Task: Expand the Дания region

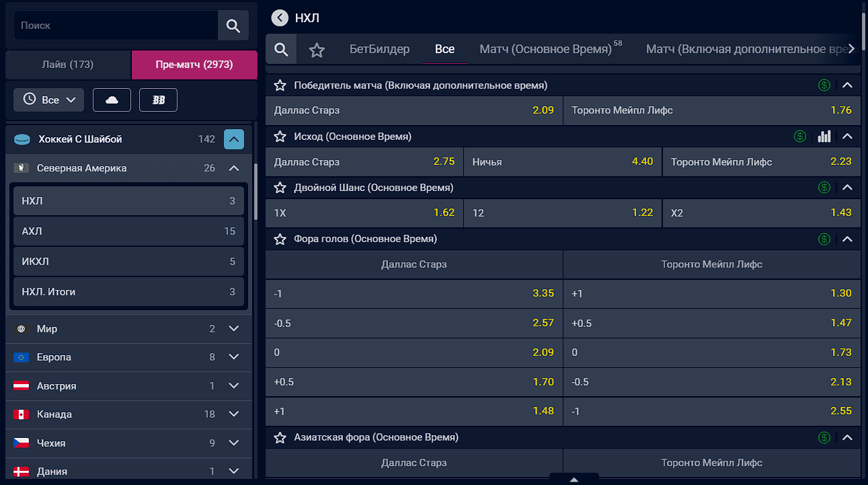Action: [x=234, y=472]
